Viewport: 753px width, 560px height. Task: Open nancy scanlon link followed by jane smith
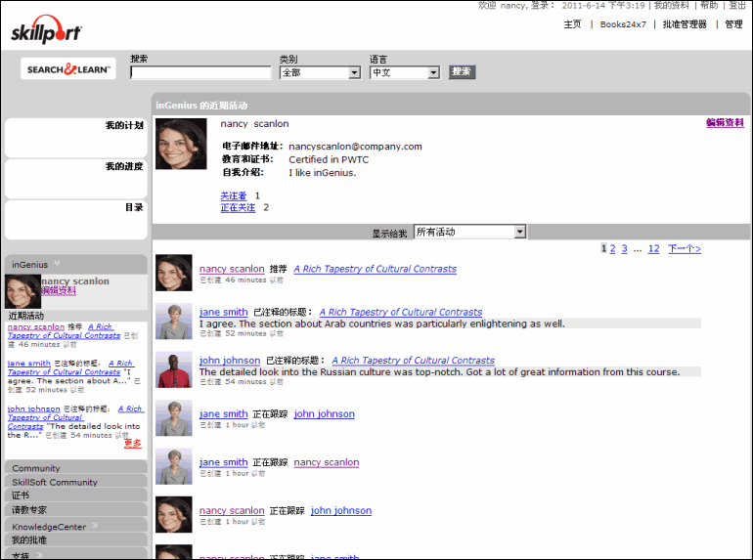(327, 462)
